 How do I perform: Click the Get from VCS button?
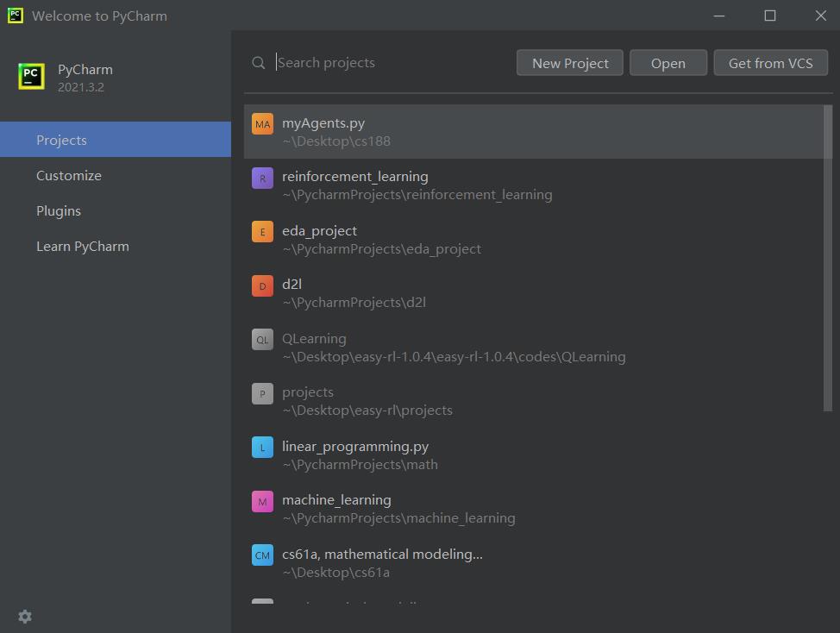(x=770, y=63)
